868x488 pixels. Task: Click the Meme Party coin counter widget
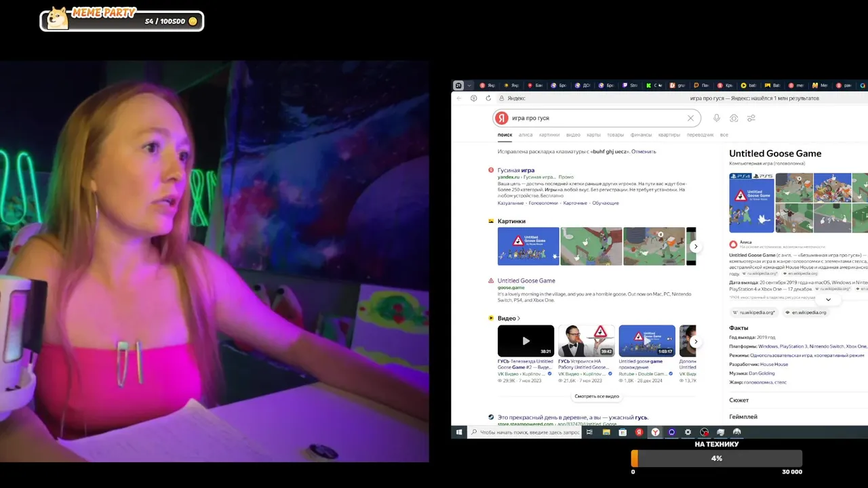click(x=121, y=19)
